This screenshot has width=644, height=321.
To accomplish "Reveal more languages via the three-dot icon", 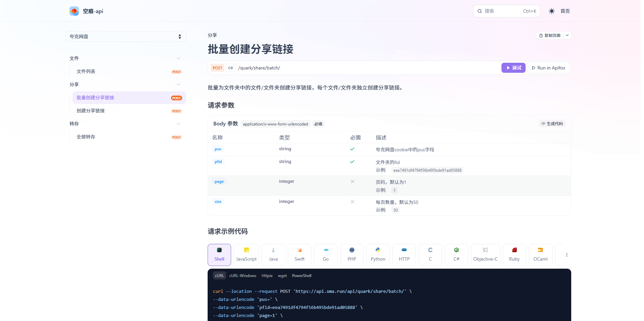I will (567, 255).
